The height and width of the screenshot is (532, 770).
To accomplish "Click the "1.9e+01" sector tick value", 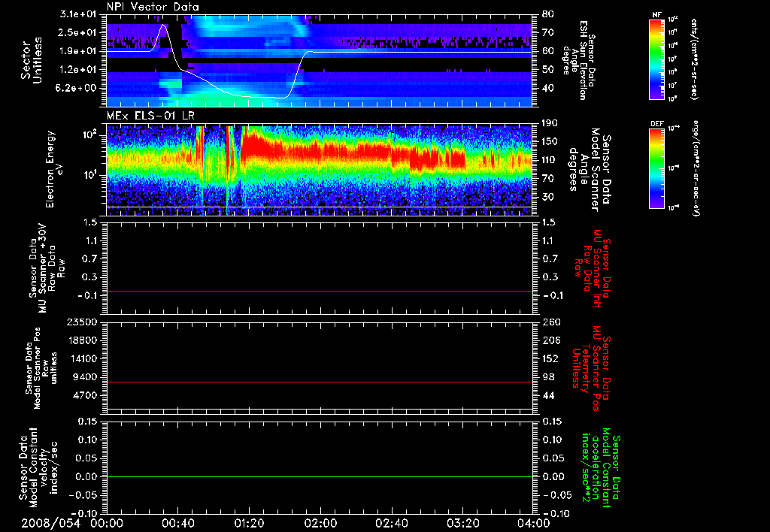I will (78, 51).
